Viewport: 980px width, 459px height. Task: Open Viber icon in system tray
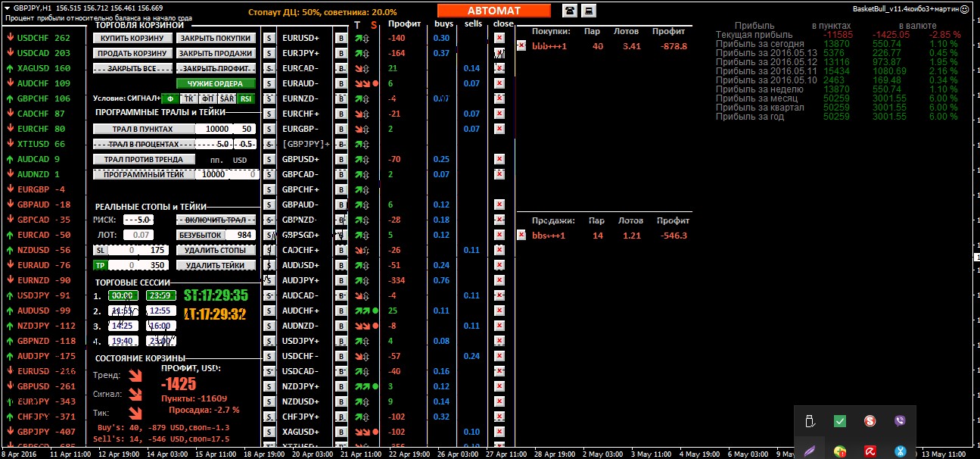point(900,421)
